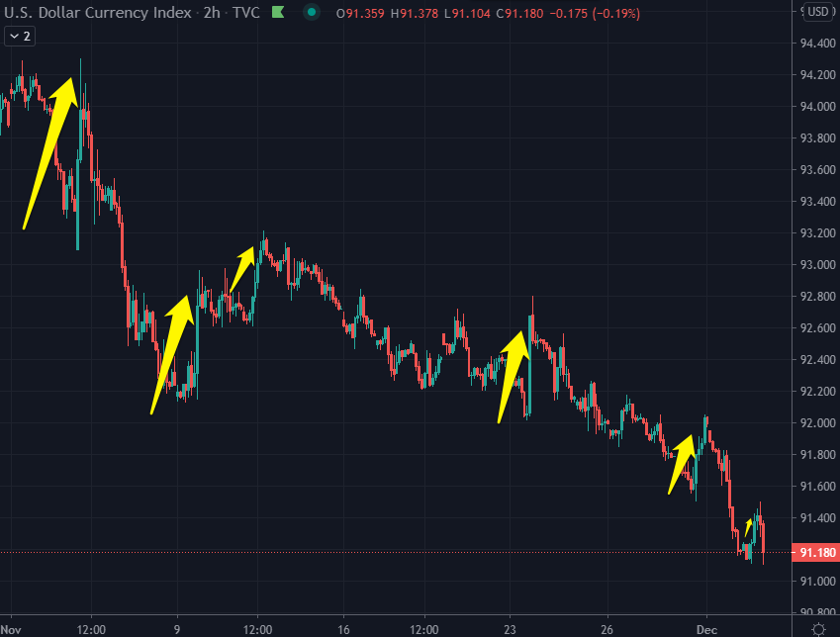Screen dimensions: 840x637
Task: Click the 91.400 price scale label
Action: (817, 517)
